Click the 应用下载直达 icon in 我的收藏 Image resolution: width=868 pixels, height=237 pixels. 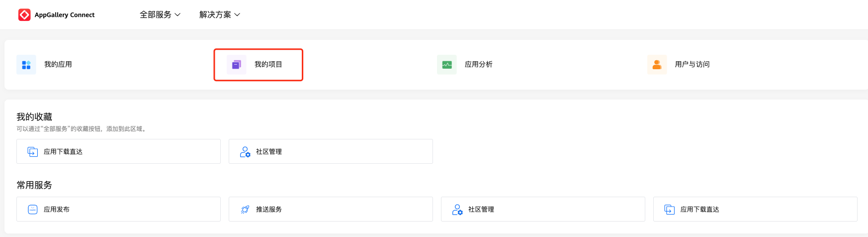pyautogui.click(x=33, y=152)
